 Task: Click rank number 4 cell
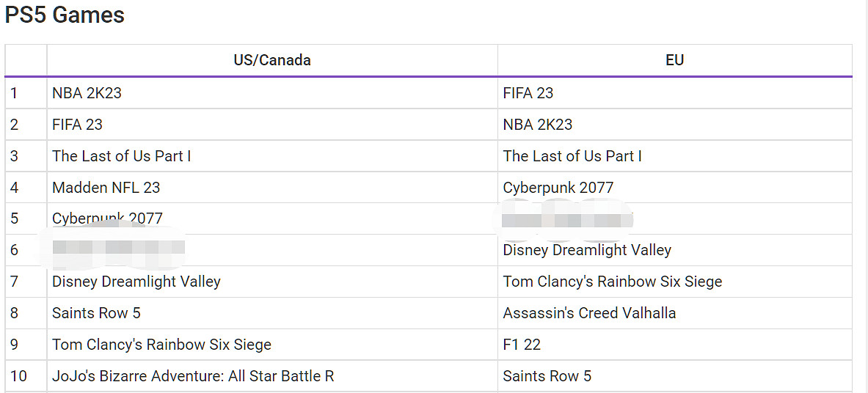(26, 188)
